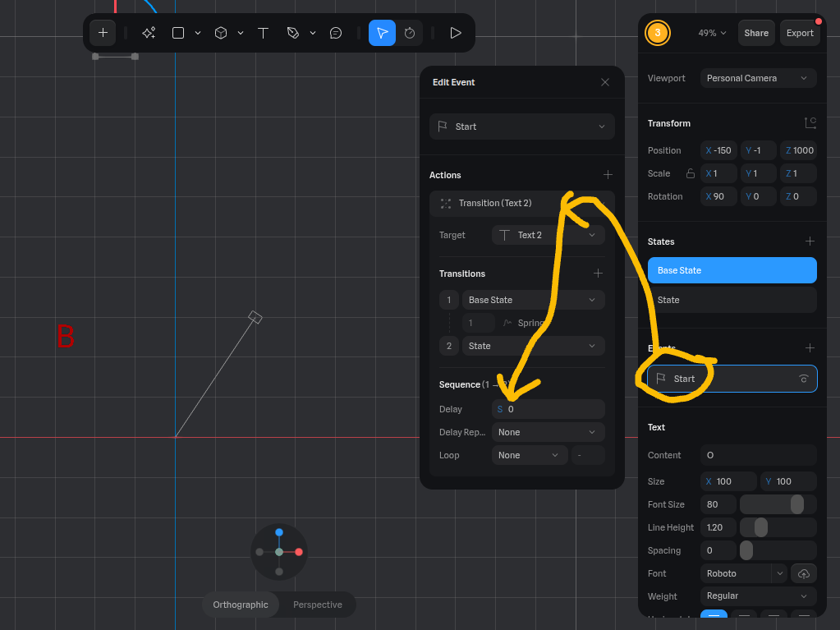
Task: Edit the Font Size value 80
Action: click(x=718, y=504)
